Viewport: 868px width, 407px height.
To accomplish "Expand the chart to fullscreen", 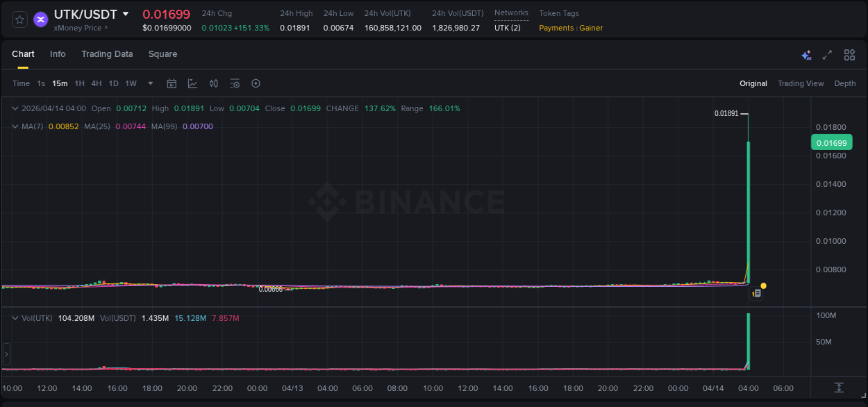I will pos(826,54).
